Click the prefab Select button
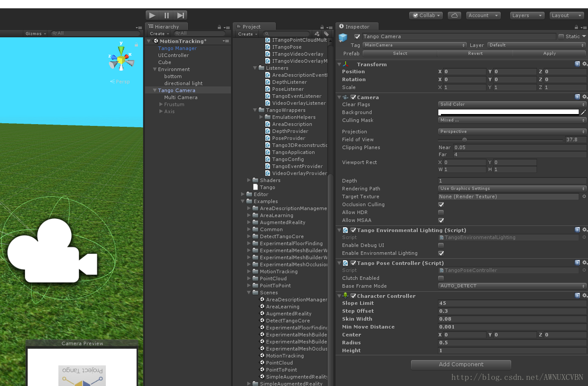This screenshot has width=588, height=386. click(x=400, y=54)
